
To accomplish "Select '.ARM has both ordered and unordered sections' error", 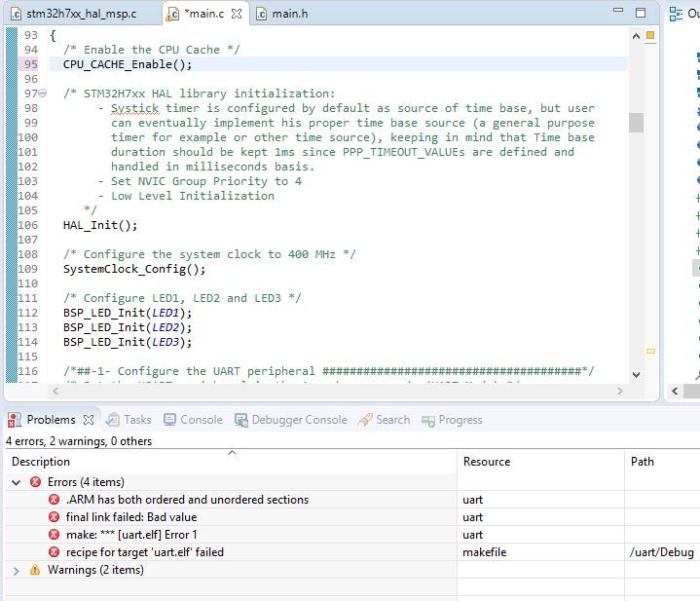I will click(x=187, y=500).
